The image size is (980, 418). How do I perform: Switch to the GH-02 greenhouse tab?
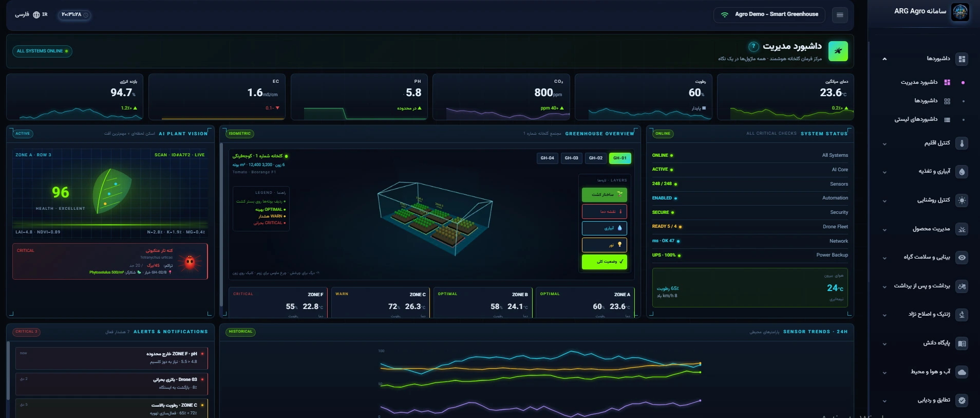click(x=596, y=158)
